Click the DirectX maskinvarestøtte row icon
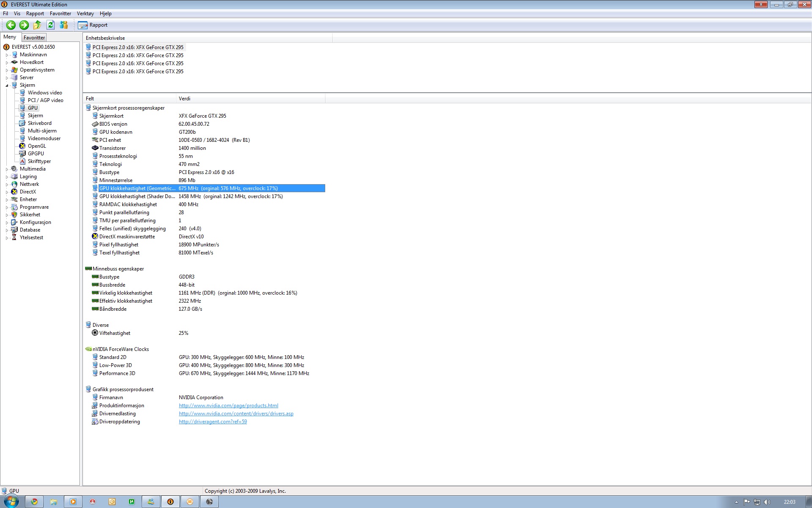The width and height of the screenshot is (812, 508). pos(95,237)
